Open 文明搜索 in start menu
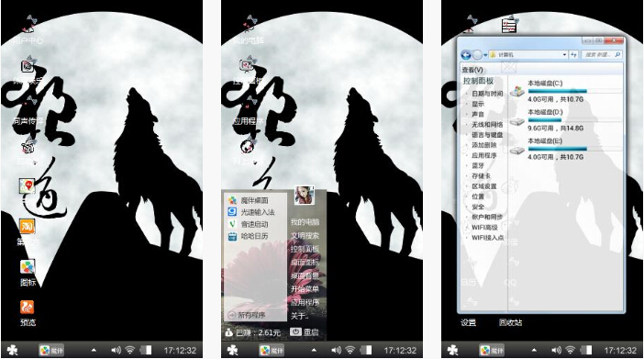The width and height of the screenshot is (644, 359). (x=305, y=236)
